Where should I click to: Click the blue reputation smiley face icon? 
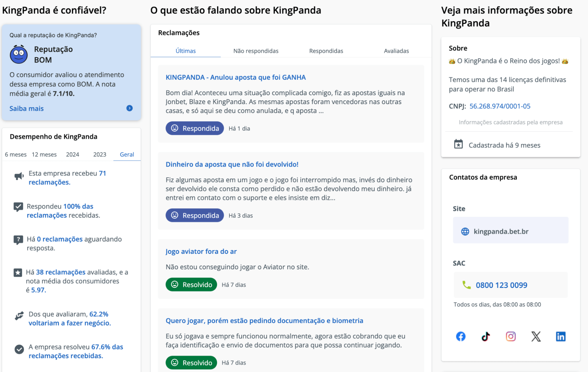click(19, 54)
